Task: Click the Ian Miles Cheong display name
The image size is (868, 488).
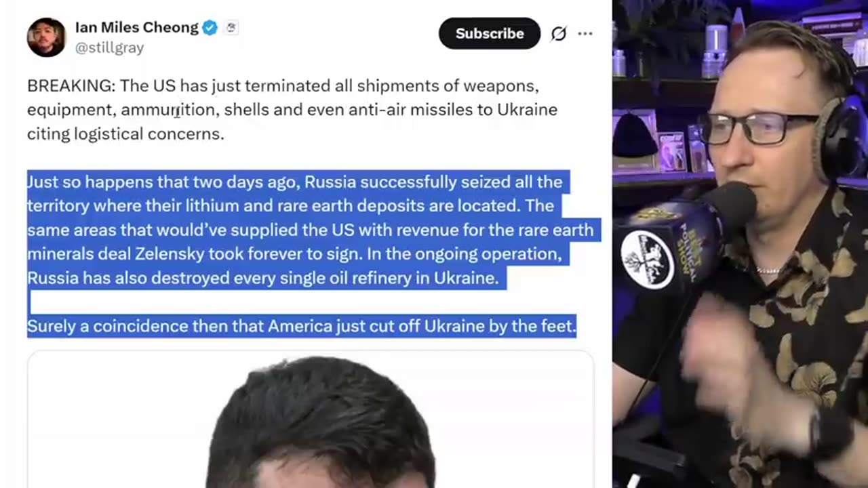Action: click(137, 28)
